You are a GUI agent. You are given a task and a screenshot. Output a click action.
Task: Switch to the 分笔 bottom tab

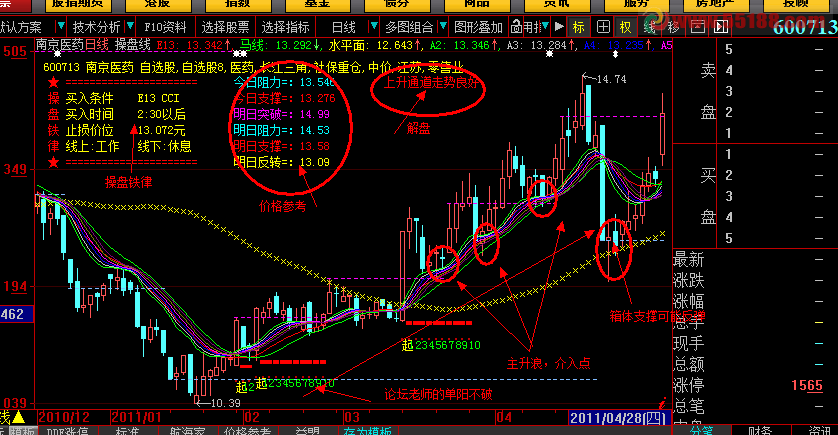tap(701, 431)
